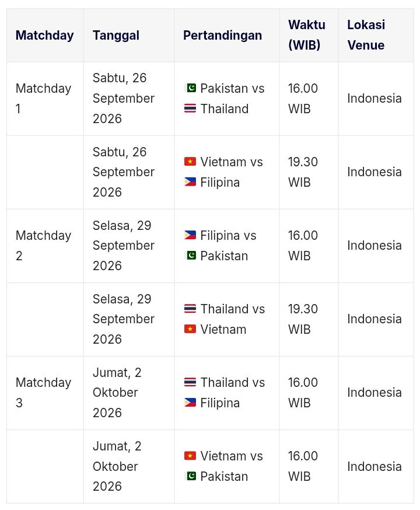
Task: Select the Pertandingan column header
Action: pyautogui.click(x=226, y=35)
